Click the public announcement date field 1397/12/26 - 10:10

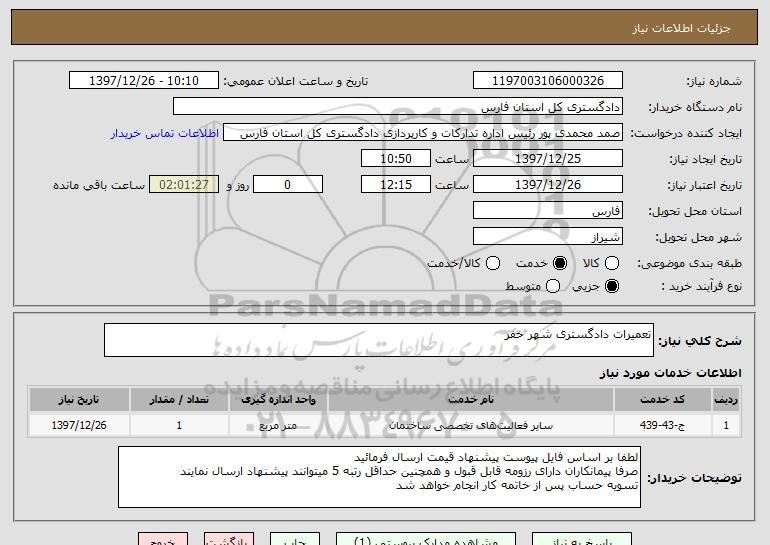[x=144, y=81]
